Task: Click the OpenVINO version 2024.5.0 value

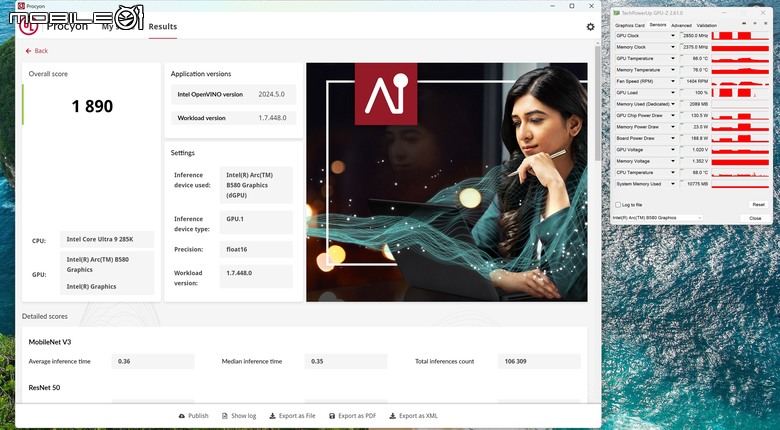Action: tap(272, 95)
